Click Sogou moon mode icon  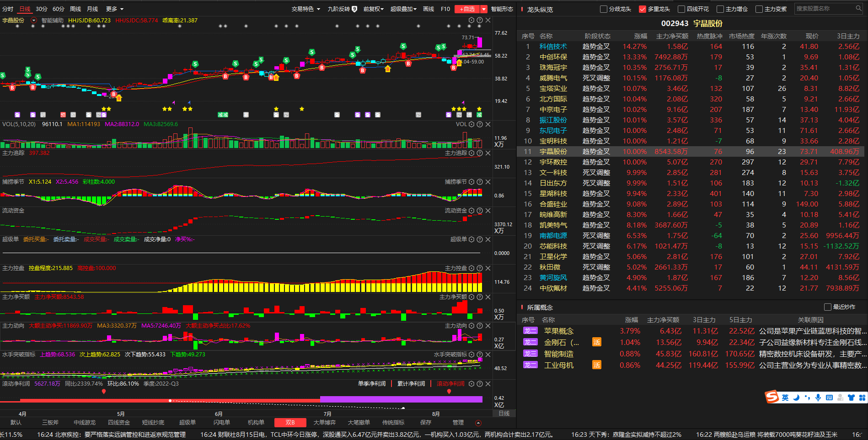[x=796, y=398]
